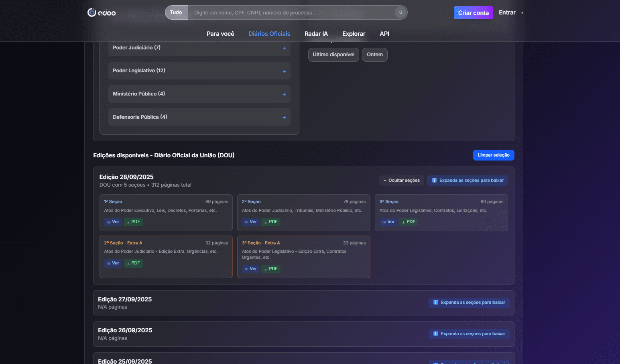The height and width of the screenshot is (364, 620).
Task: Click the 3ª Seção card title
Action: 389,202
